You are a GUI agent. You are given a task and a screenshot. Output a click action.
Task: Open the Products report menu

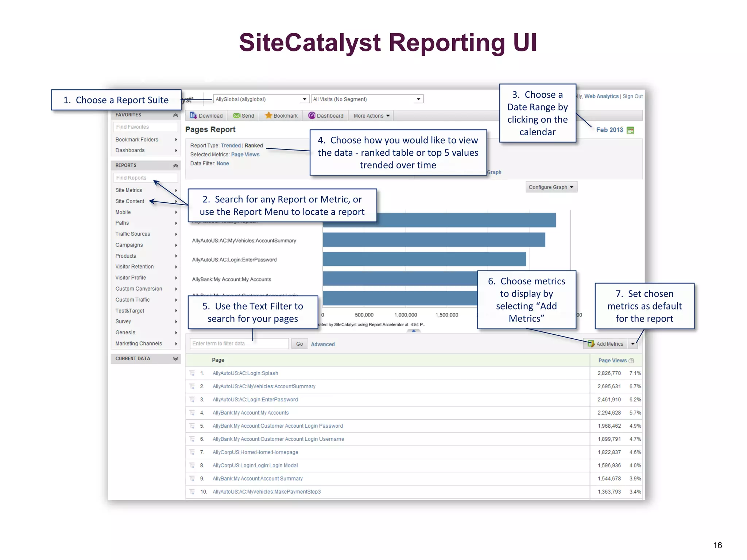pos(146,256)
